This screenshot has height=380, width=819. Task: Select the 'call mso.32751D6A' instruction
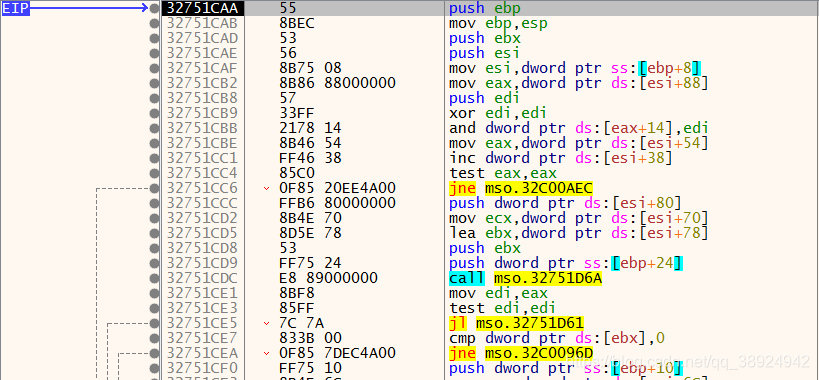click(526, 279)
